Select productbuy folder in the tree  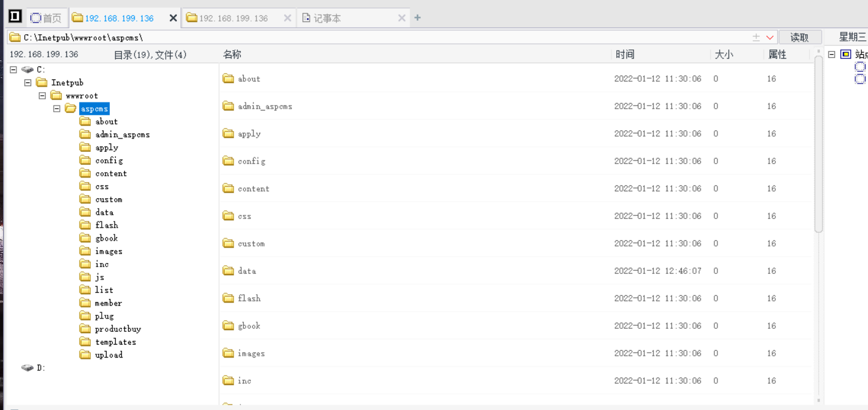[x=110, y=329]
